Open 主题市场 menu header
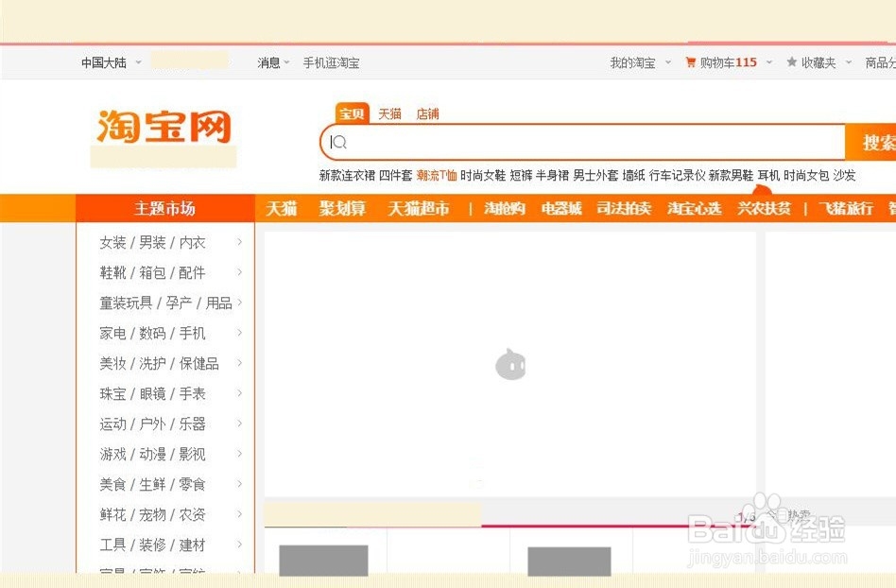Screen dimensions: 896x588 click(x=164, y=209)
